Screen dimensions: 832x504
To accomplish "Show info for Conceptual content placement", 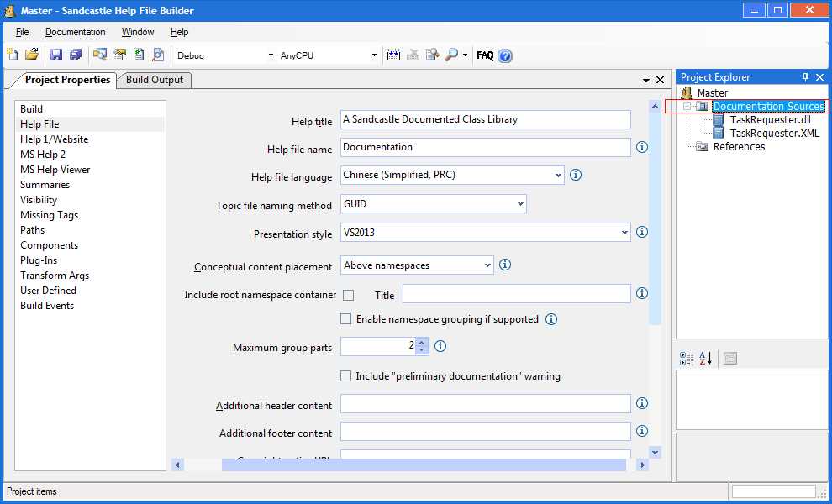I will [x=505, y=265].
